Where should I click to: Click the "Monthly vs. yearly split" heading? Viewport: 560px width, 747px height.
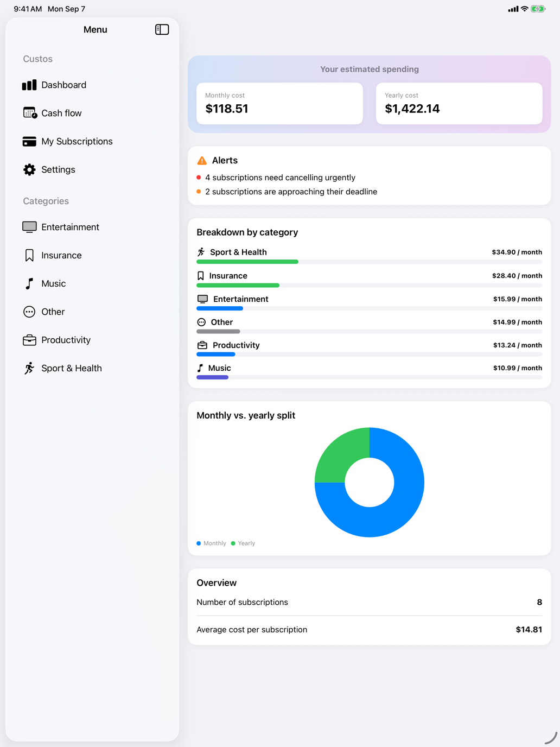246,415
